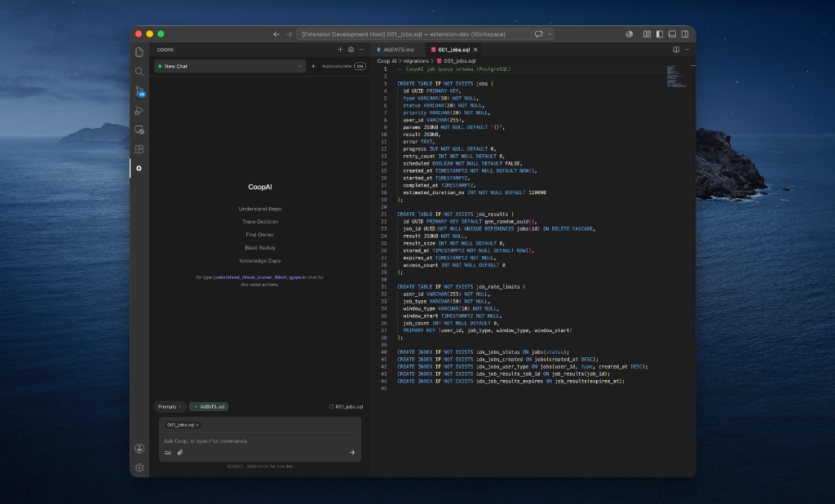Toggle the 001_jobs.sql checkbox above chat input

(x=331, y=406)
